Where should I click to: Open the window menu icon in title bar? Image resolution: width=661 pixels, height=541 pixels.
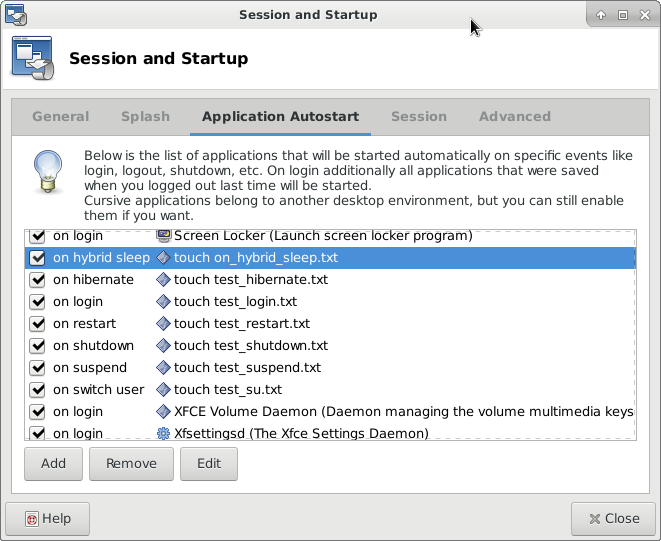16,15
